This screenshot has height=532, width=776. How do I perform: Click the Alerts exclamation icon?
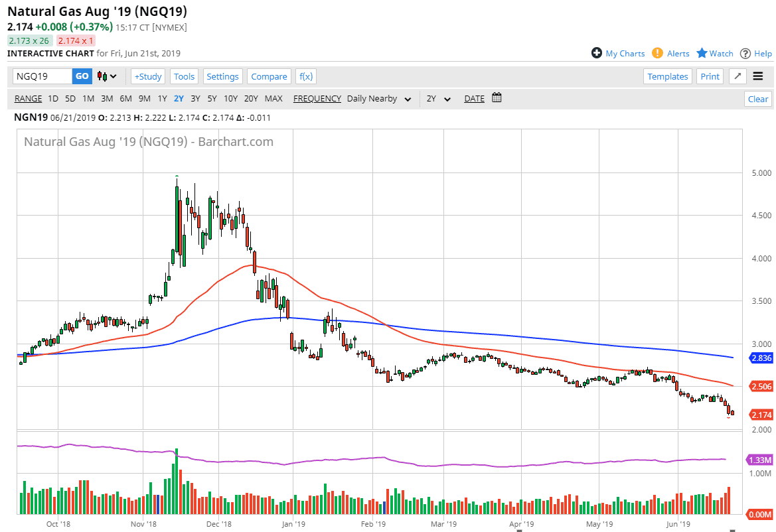[x=657, y=53]
